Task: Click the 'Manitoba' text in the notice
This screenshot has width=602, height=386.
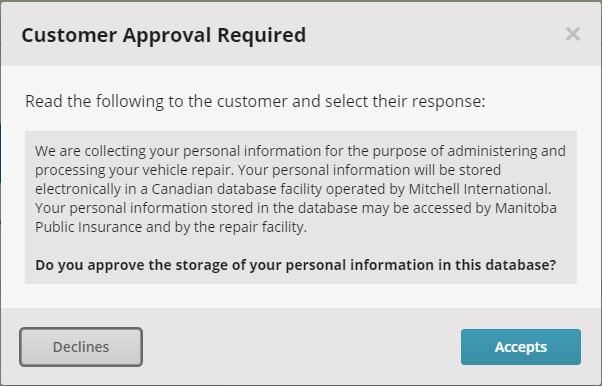Action: pos(526,208)
